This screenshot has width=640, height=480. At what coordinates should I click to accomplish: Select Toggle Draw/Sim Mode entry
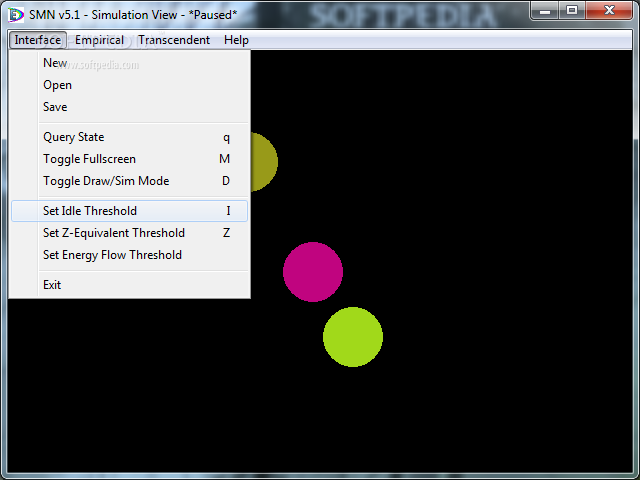click(129, 181)
